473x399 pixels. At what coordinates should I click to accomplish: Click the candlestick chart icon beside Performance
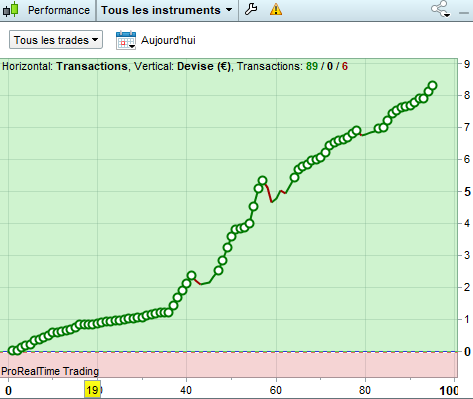coord(11,9)
